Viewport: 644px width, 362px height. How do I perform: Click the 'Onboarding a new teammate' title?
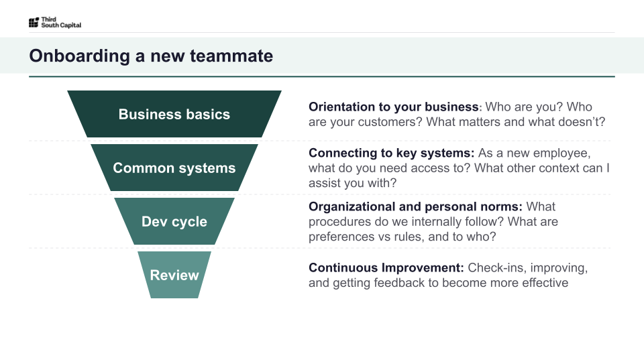[151, 56]
